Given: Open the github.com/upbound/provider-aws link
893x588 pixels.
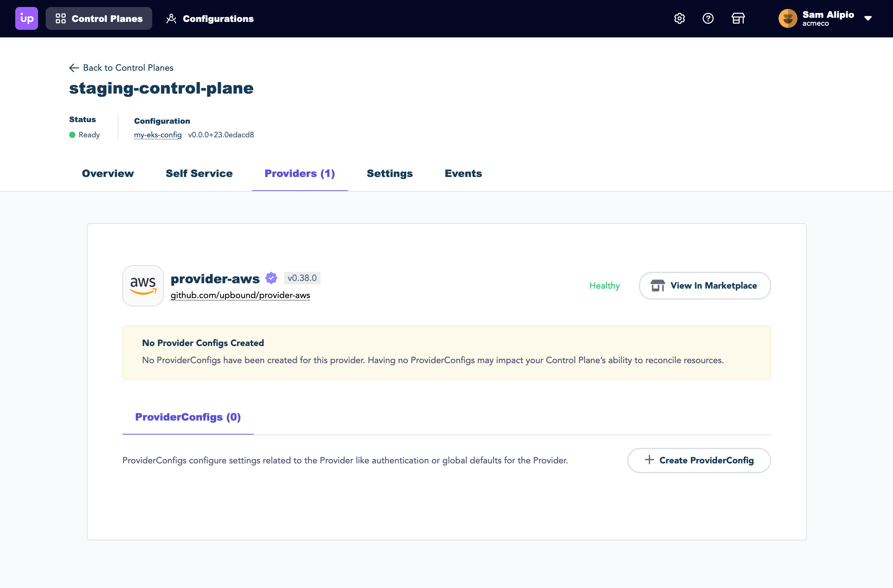Looking at the screenshot, I should click(x=240, y=295).
